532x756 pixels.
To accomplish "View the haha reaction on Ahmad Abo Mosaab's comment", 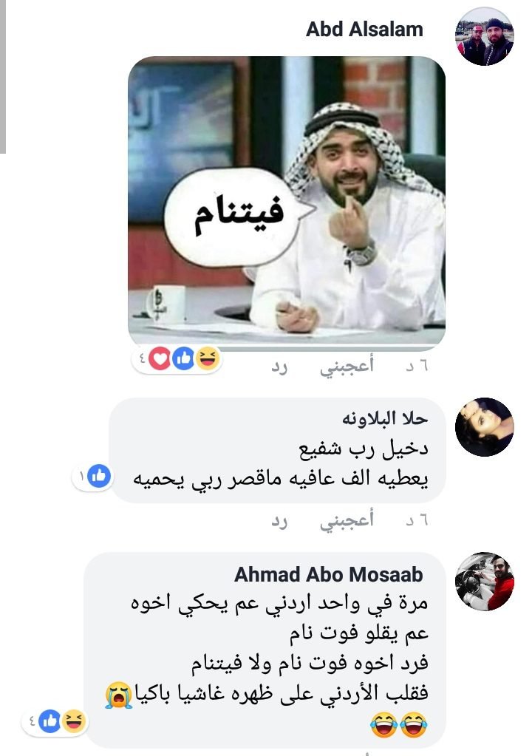I will coord(74,721).
